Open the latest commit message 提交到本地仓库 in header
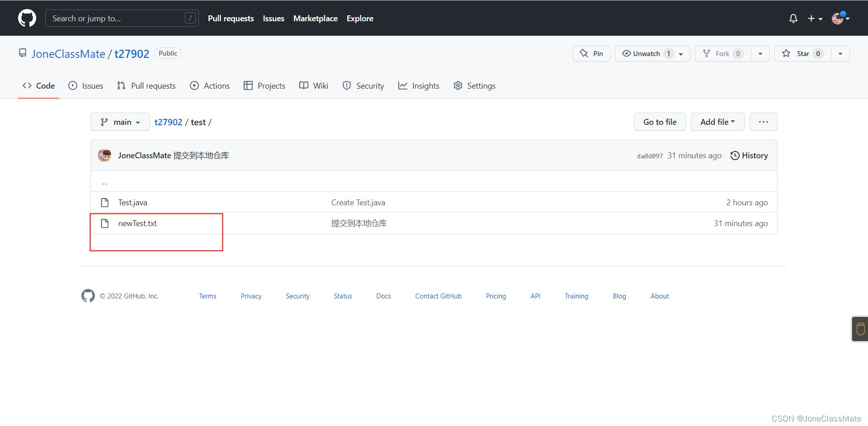868x426 pixels. 201,155
